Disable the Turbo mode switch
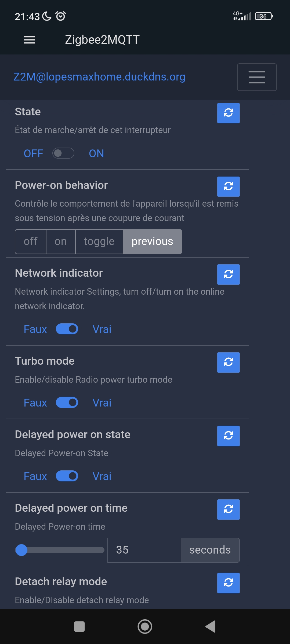The height and width of the screenshot is (644, 290). click(67, 402)
